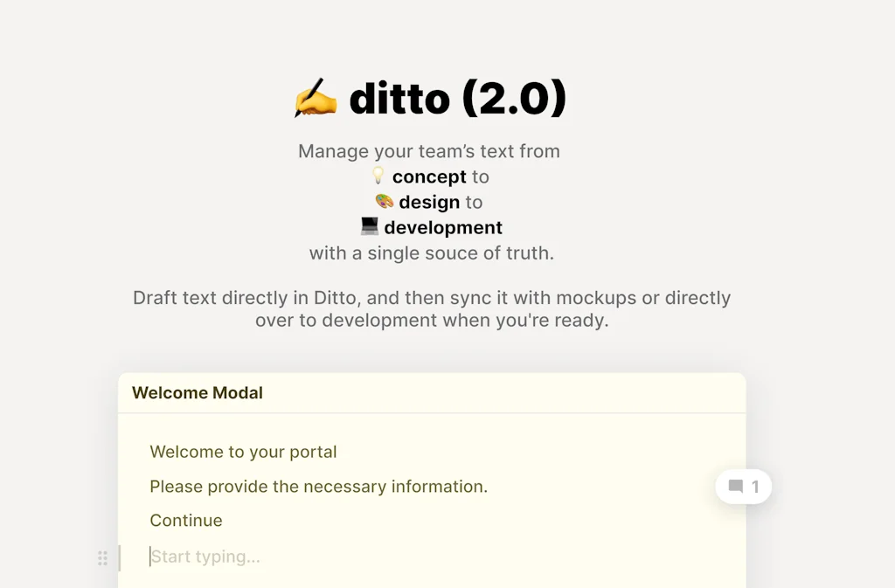Select the Manage your team's text line
The image size is (895, 588).
point(430,150)
